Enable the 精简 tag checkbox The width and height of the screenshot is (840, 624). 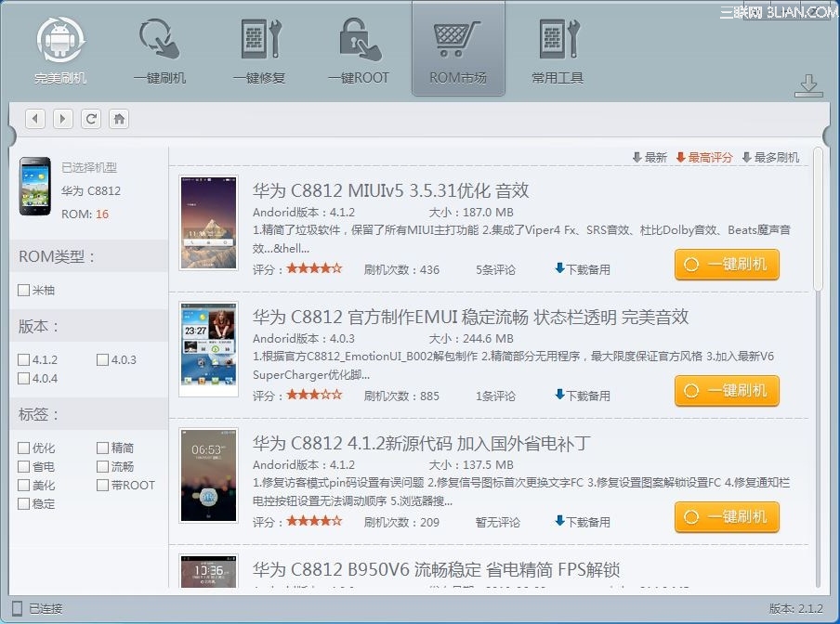coord(102,448)
